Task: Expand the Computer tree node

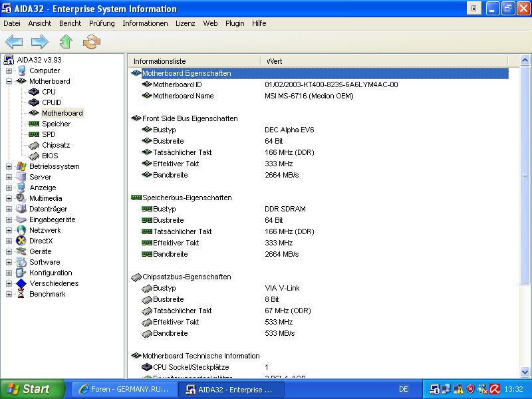Action: pos(9,70)
